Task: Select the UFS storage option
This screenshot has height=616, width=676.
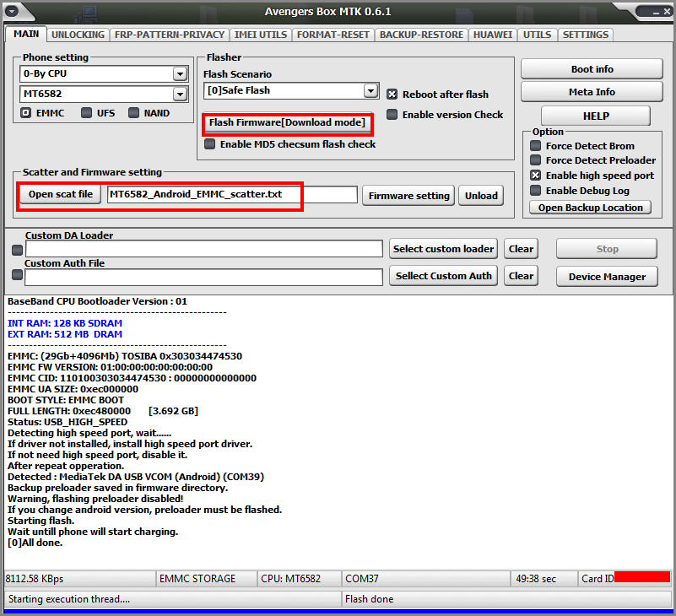Action: pyautogui.click(x=87, y=113)
